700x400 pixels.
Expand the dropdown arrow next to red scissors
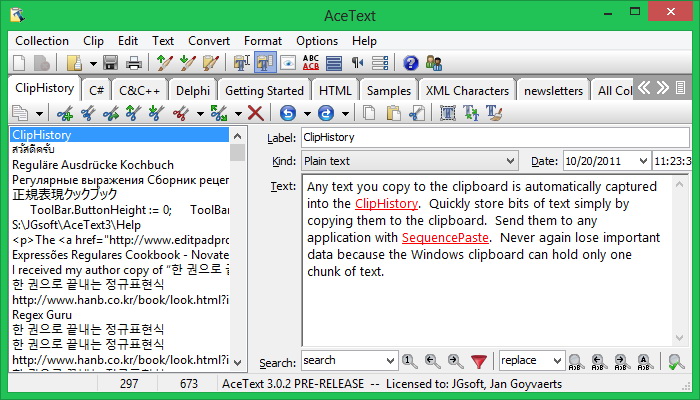200,114
